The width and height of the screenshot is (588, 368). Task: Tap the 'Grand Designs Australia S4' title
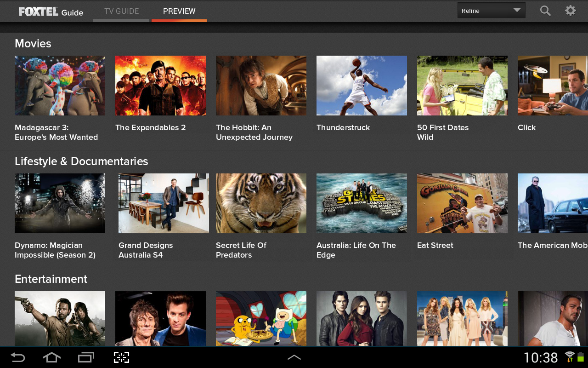pos(146,250)
